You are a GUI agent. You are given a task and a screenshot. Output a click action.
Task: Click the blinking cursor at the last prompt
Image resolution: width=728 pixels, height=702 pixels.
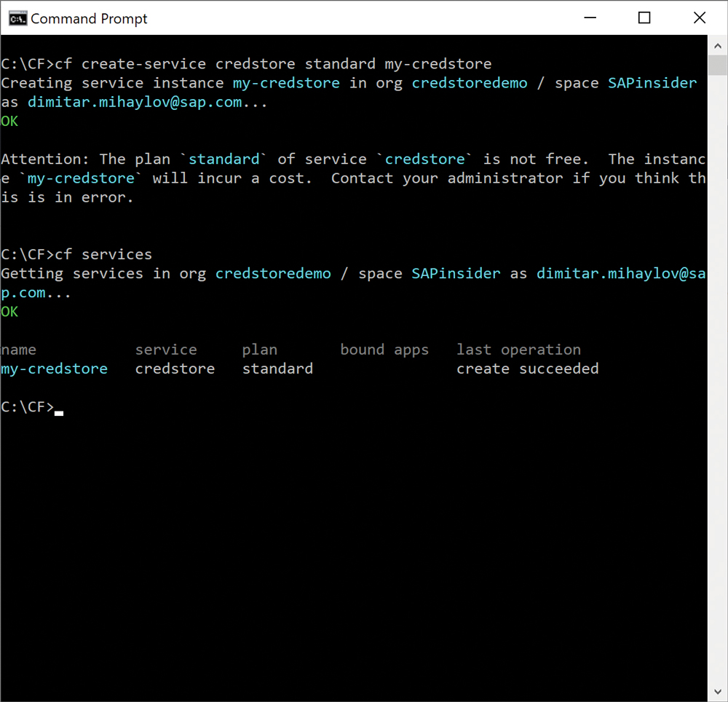pyautogui.click(x=59, y=412)
